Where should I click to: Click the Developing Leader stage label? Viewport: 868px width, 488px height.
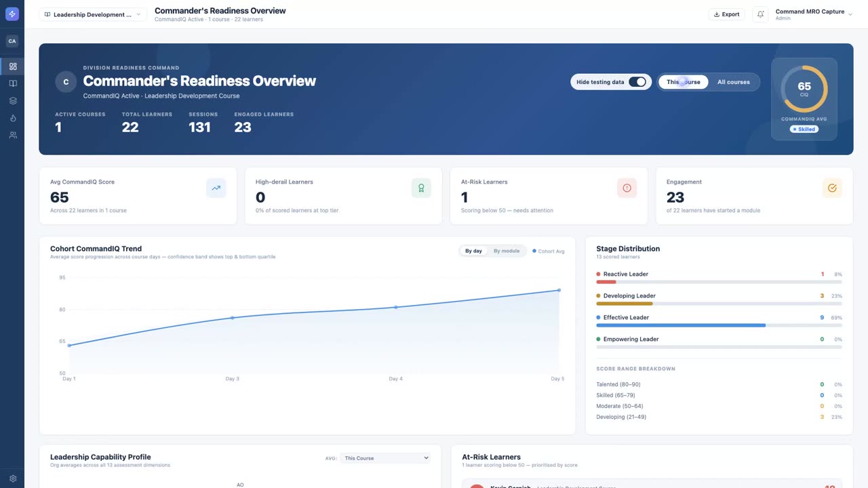coord(629,296)
